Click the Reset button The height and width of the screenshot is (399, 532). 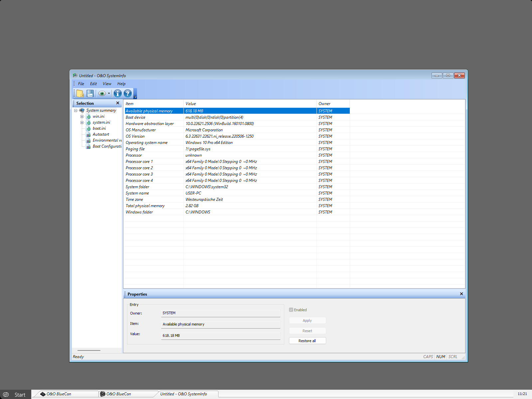tap(307, 331)
